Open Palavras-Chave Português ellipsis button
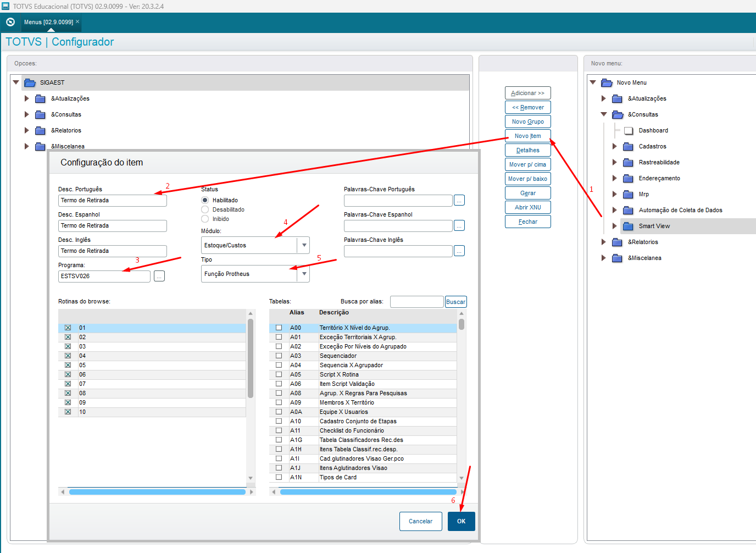Viewport: 756px width, 553px height. [x=459, y=200]
